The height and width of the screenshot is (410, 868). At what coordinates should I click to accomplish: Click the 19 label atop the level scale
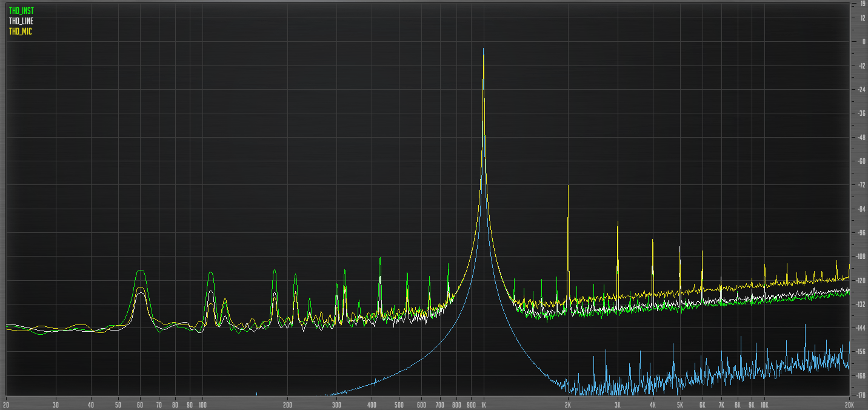(862, 4)
